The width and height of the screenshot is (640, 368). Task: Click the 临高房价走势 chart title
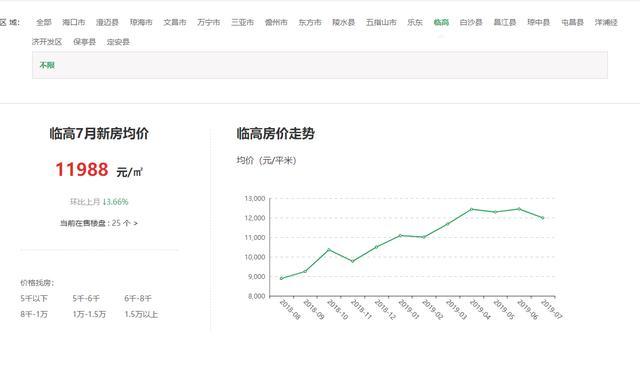click(276, 133)
